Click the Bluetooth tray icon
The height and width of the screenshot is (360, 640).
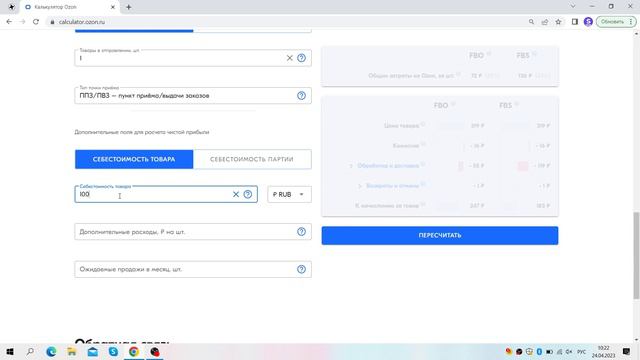pos(539,351)
